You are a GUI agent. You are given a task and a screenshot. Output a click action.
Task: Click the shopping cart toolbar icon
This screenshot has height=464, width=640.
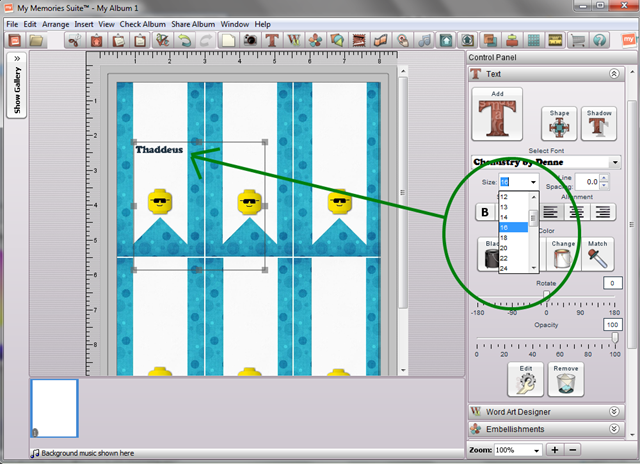[x=577, y=41]
